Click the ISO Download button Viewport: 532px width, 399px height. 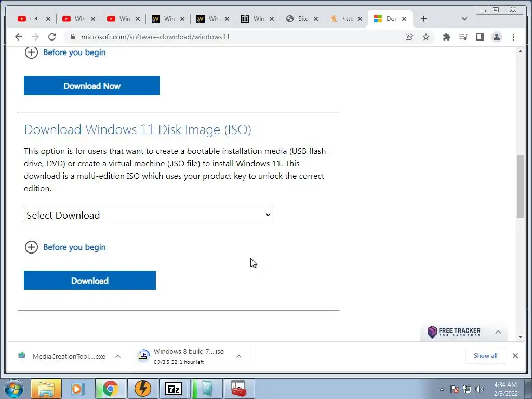click(90, 280)
